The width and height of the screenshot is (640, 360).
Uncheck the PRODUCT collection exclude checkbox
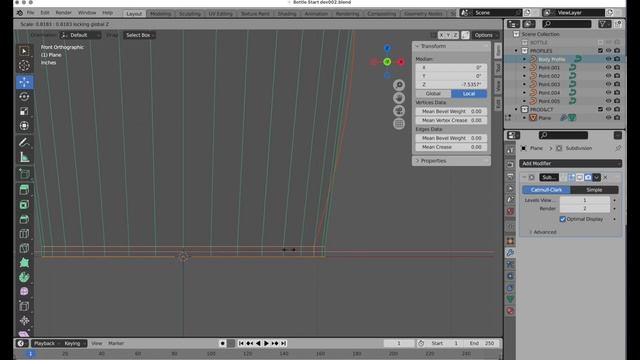[600, 109]
